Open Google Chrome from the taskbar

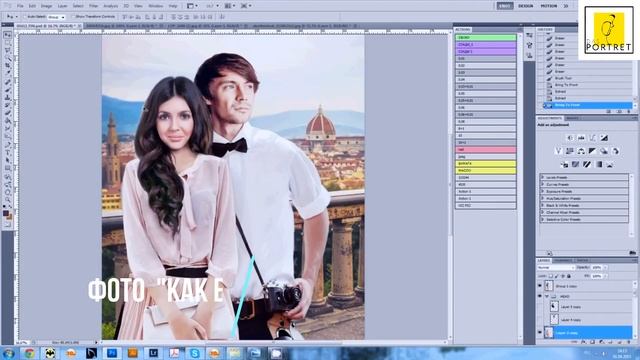pyautogui.click(x=29, y=353)
